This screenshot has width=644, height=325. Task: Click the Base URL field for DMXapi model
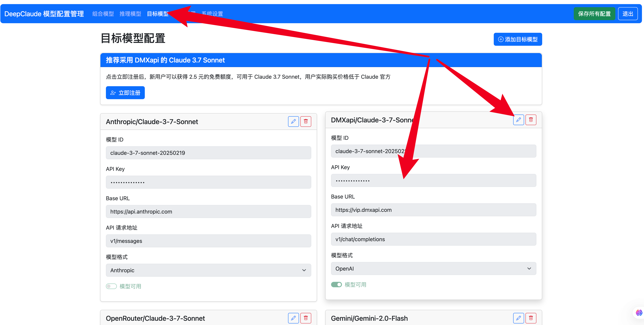[432, 210]
